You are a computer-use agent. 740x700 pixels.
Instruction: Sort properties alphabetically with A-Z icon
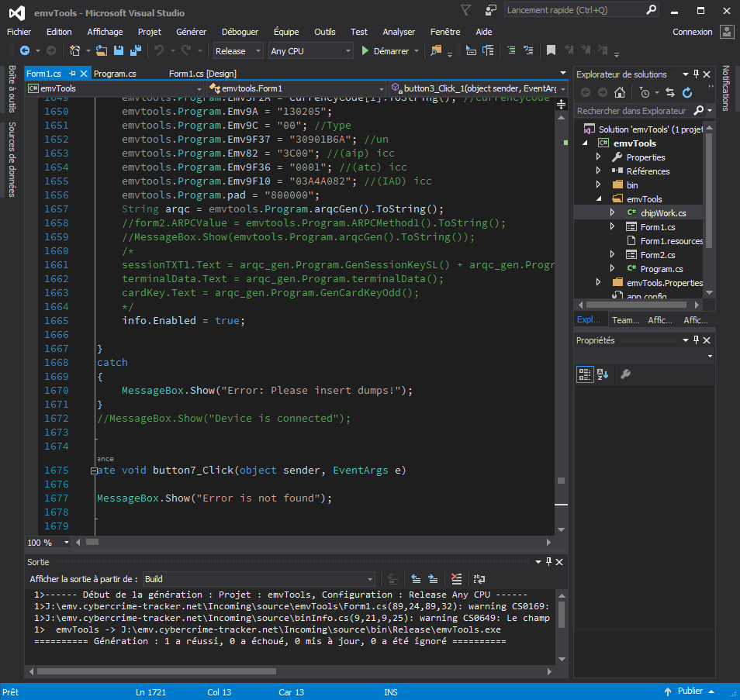[x=602, y=374]
